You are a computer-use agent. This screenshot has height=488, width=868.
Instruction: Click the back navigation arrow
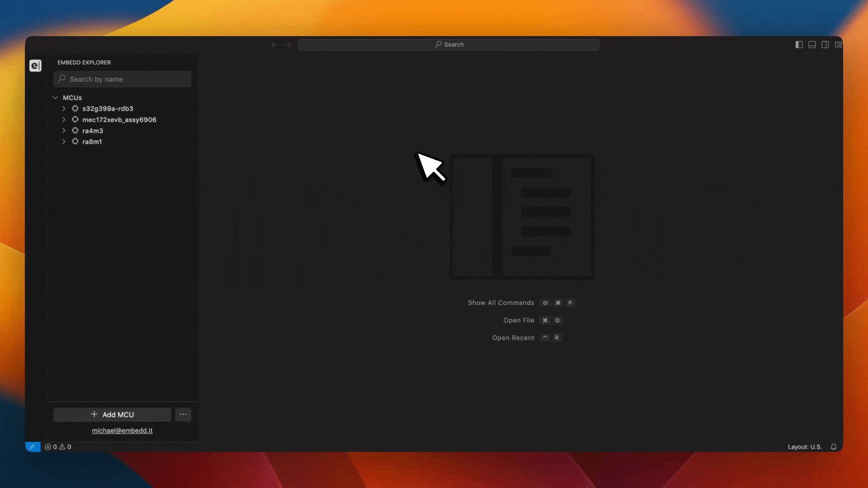[274, 45]
